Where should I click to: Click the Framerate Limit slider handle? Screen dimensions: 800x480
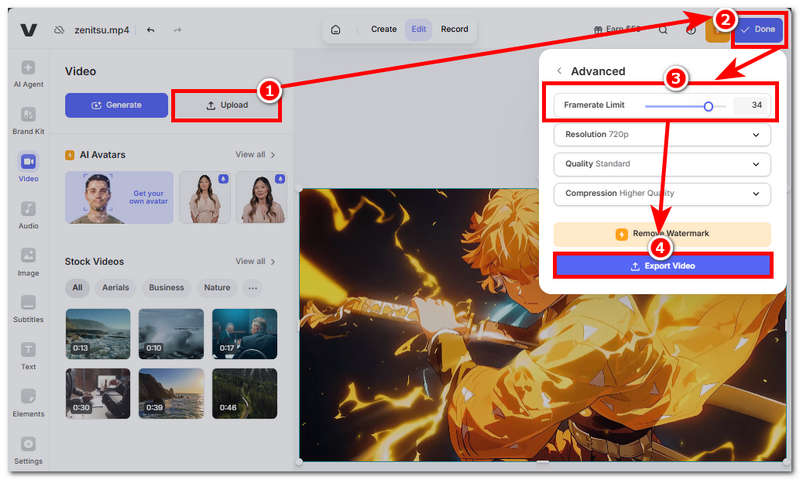[708, 106]
